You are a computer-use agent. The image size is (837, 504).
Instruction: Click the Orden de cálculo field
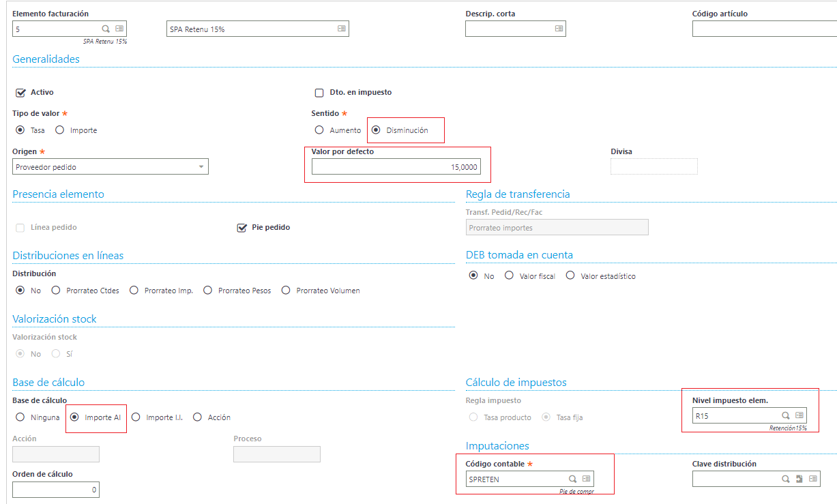[56, 490]
